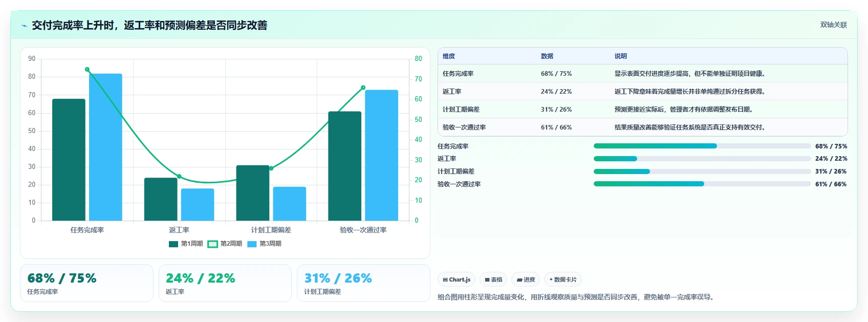This screenshot has width=868, height=322.
Task: Click the 任务完成率 x-axis label under chart
Action: click(x=87, y=230)
